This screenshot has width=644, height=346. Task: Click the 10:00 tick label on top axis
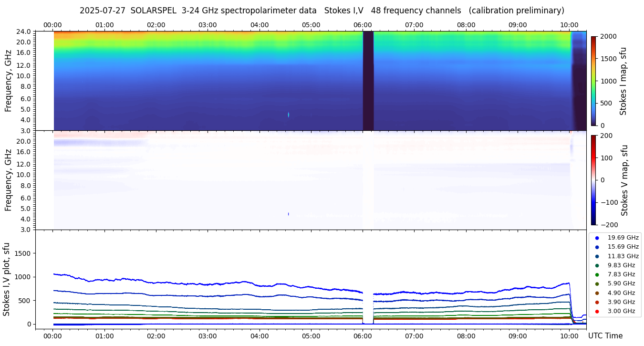(569, 25)
